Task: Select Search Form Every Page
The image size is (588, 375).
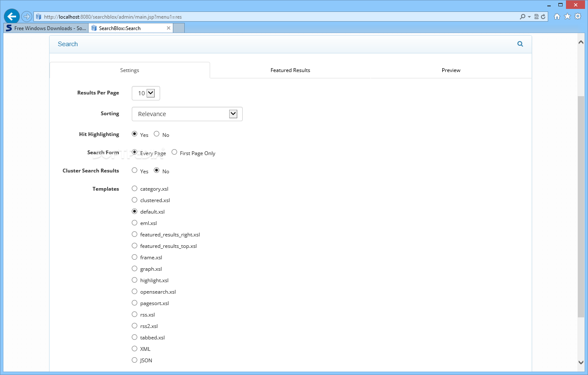Action: tap(134, 152)
